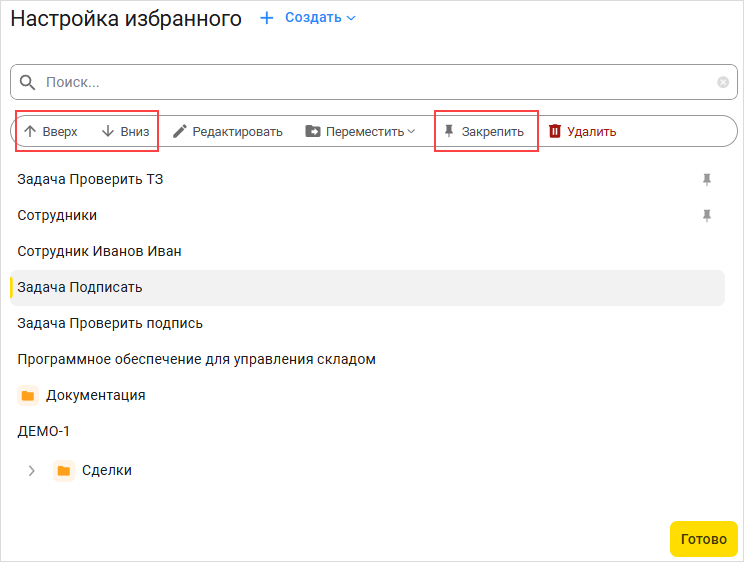The height and width of the screenshot is (562, 744).
Task: Unpin Сотрудники via its pin icon
Action: pyautogui.click(x=707, y=215)
